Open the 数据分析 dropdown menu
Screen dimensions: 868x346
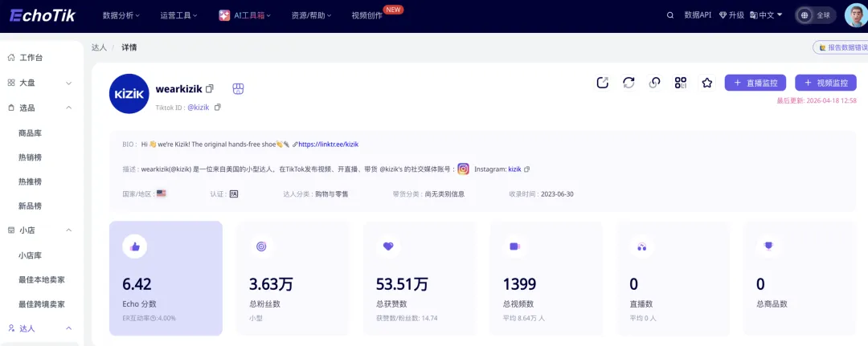click(x=121, y=15)
